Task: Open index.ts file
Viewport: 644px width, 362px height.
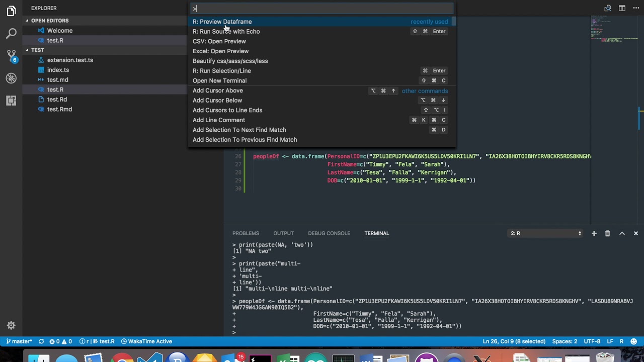Action: tap(58, 70)
